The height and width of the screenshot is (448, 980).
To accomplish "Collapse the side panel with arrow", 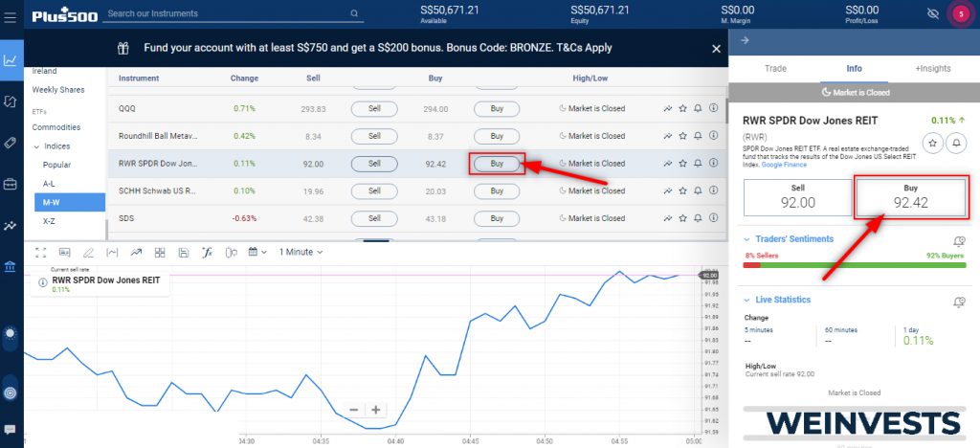I will (x=745, y=40).
